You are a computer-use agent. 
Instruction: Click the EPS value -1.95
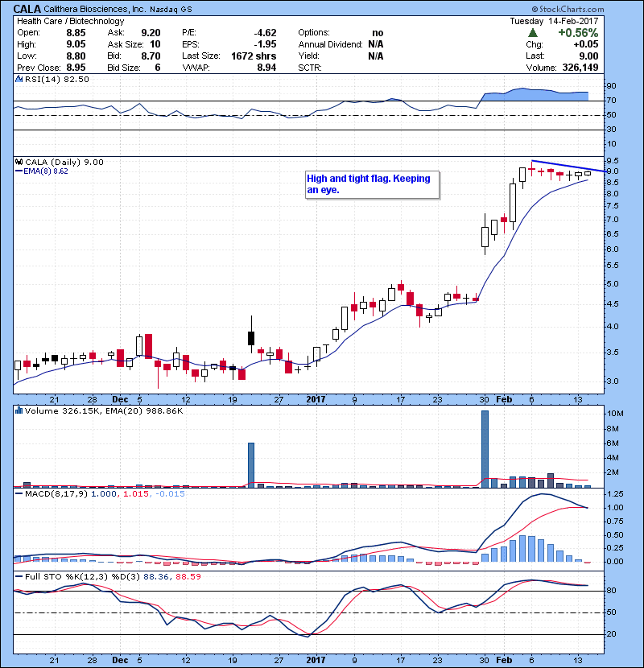[x=265, y=44]
